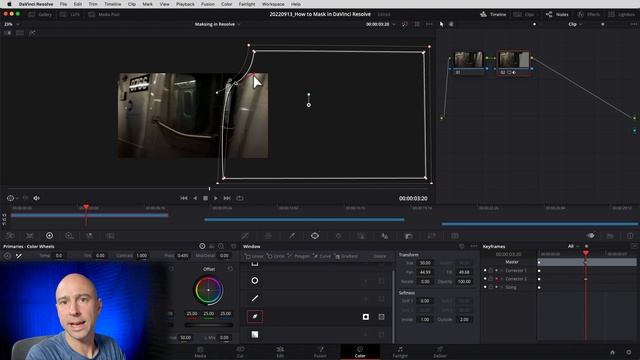Open the Keyframes All filter dropdown

[x=573, y=246]
